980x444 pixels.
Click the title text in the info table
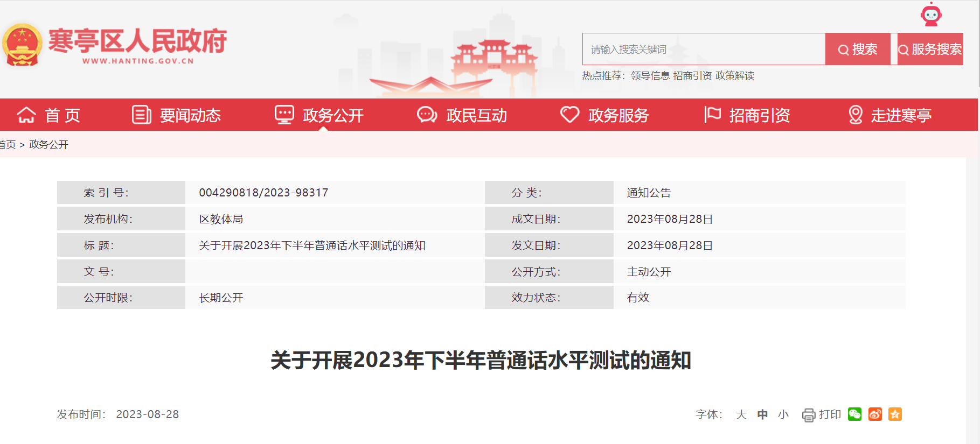tap(312, 245)
